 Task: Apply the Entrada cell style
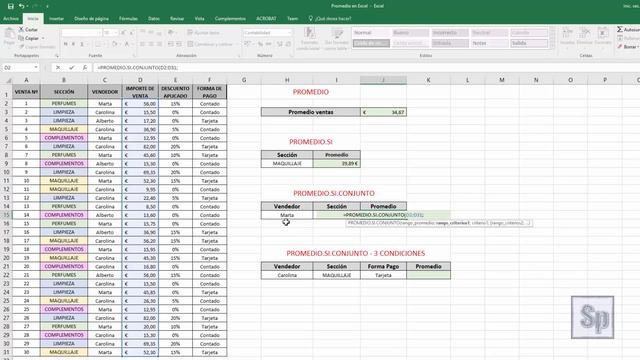(450, 43)
